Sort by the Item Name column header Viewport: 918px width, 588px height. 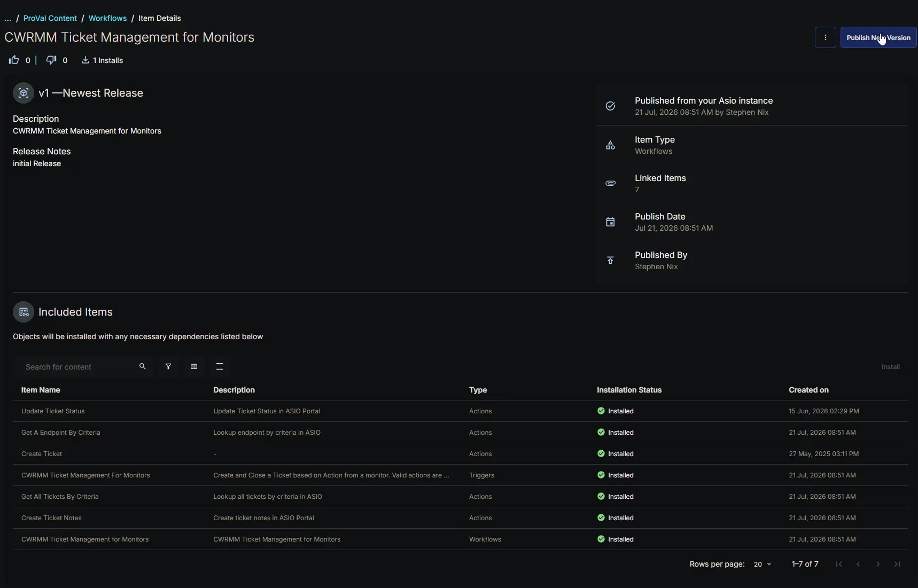point(41,390)
